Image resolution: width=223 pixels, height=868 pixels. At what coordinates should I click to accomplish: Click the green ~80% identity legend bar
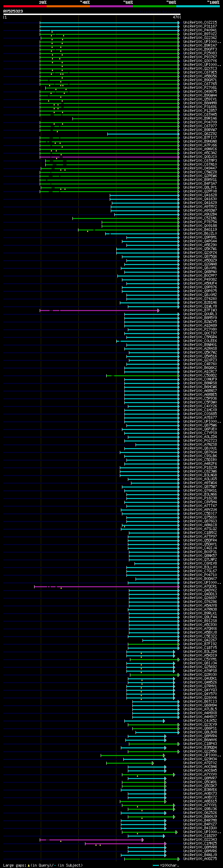pyautogui.click(x=154, y=6)
